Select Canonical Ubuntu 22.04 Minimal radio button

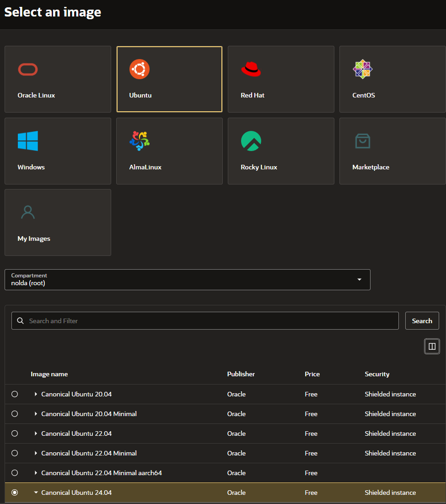tap(15, 453)
